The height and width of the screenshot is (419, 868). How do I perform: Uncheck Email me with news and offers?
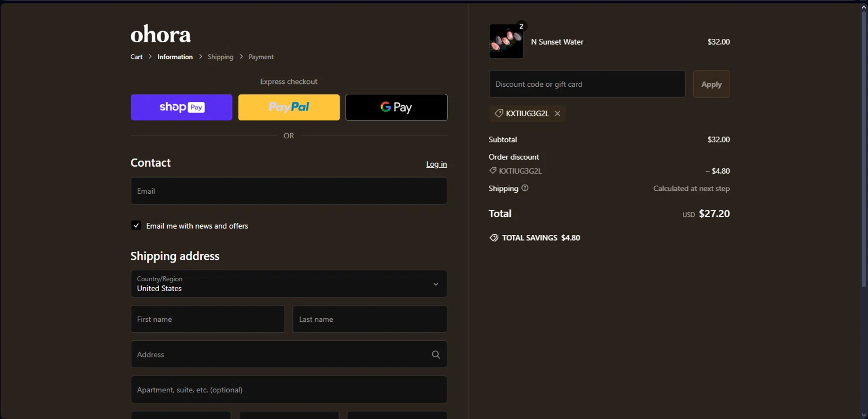point(136,226)
